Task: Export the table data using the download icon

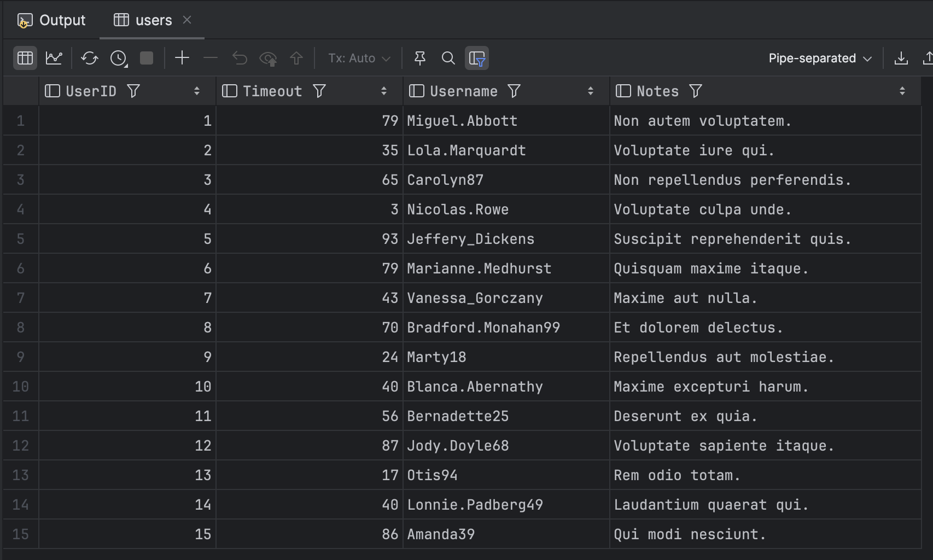Action: (x=901, y=58)
